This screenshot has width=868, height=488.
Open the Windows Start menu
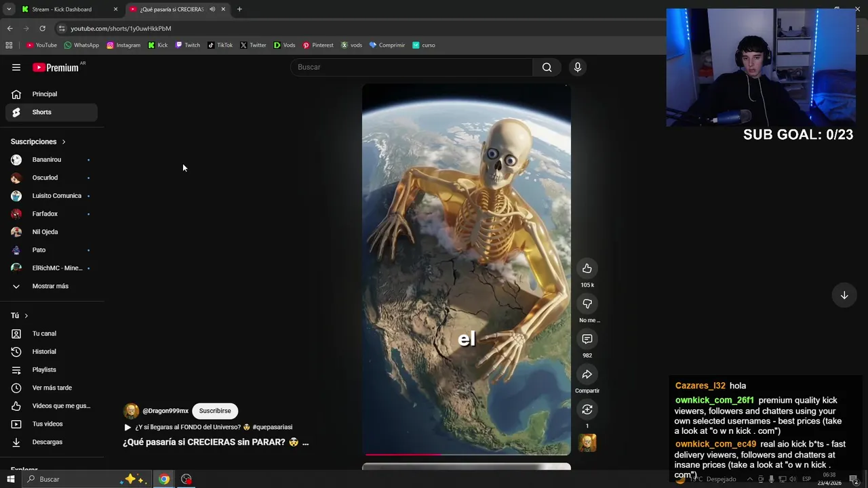10,479
